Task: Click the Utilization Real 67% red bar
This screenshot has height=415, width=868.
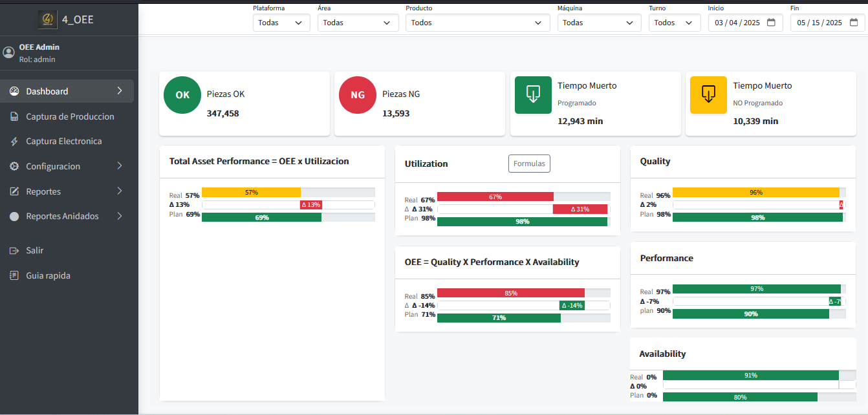Action: pyautogui.click(x=495, y=197)
